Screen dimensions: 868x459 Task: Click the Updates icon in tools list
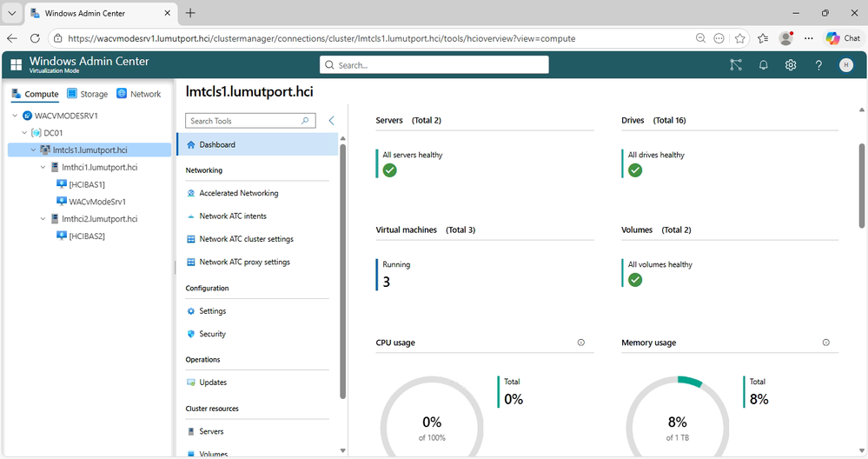click(191, 382)
